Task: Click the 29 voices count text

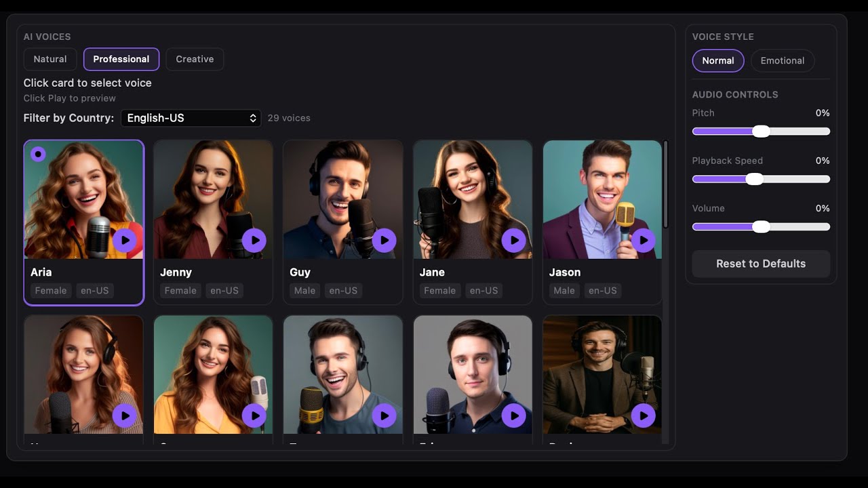Action: coord(289,118)
